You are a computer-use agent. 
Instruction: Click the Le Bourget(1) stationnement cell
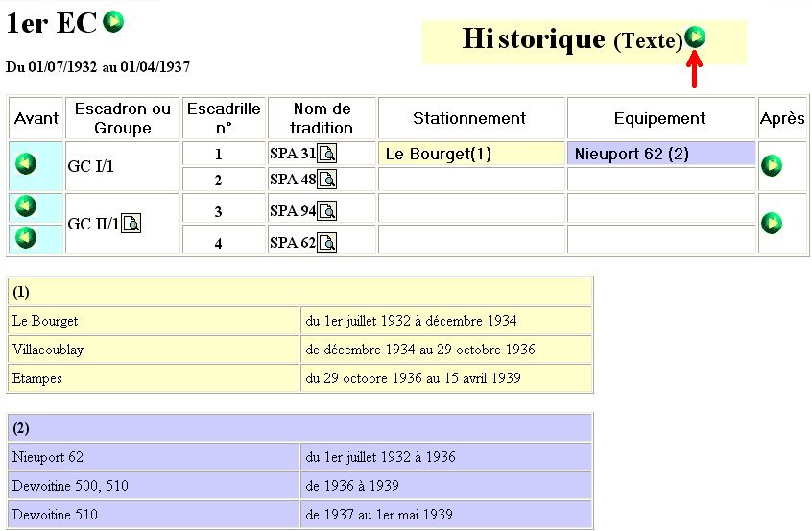(471, 154)
